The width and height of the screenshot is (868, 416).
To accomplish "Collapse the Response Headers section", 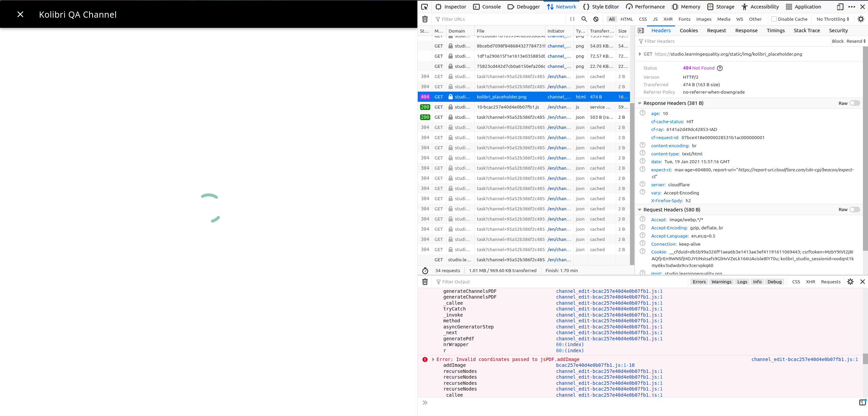I will click(x=640, y=103).
